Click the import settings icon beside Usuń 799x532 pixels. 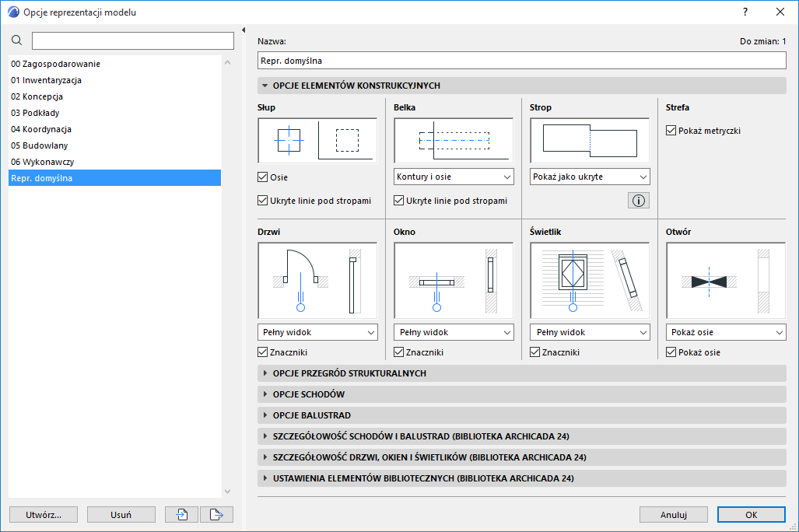180,514
